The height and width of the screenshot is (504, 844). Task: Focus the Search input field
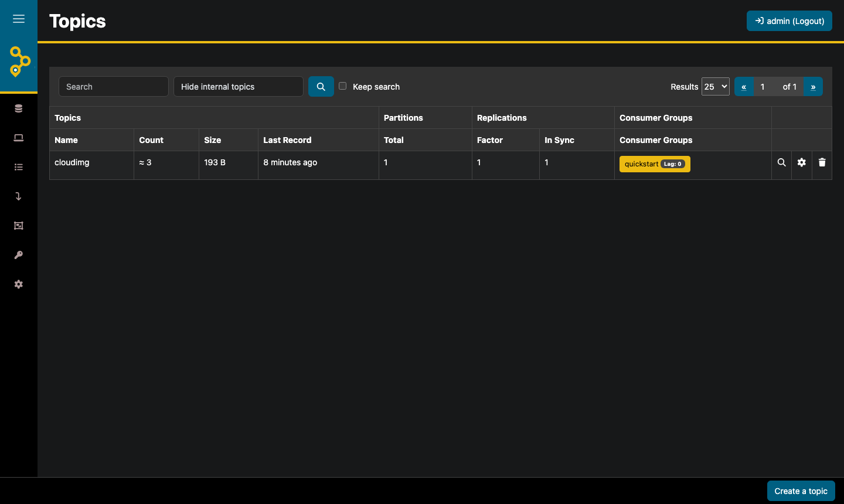tap(114, 87)
